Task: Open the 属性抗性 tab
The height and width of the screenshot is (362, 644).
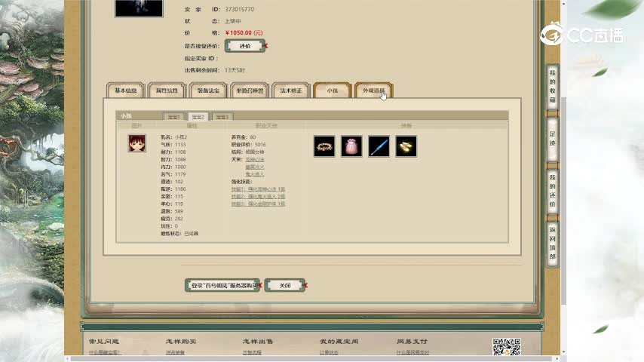Action: (x=167, y=90)
